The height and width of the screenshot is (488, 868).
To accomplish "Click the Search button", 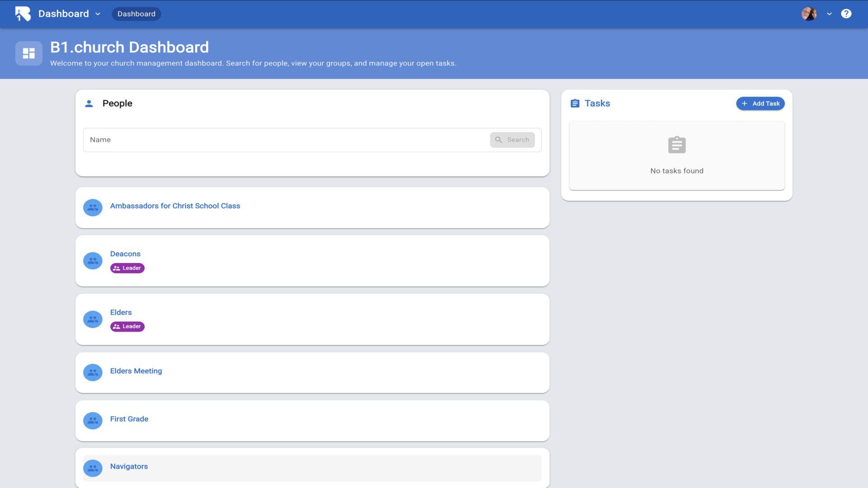I will coord(512,140).
